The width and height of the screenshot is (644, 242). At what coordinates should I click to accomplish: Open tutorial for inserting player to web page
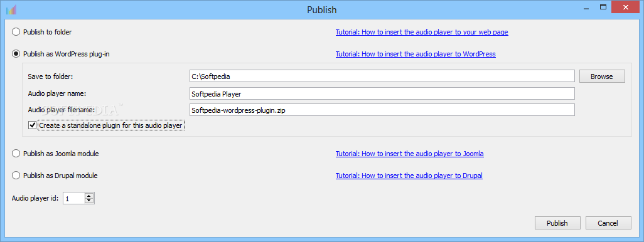pos(422,32)
